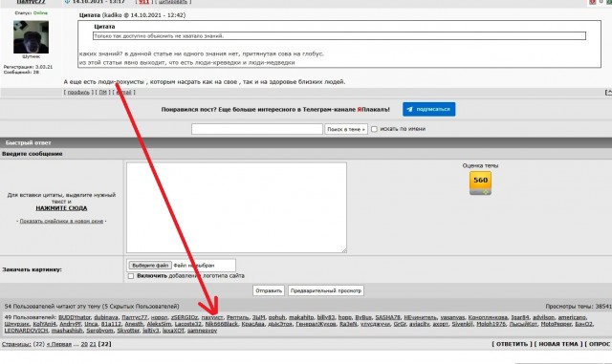
Task: Open user billy82 in the readers list
Action: 325,317
